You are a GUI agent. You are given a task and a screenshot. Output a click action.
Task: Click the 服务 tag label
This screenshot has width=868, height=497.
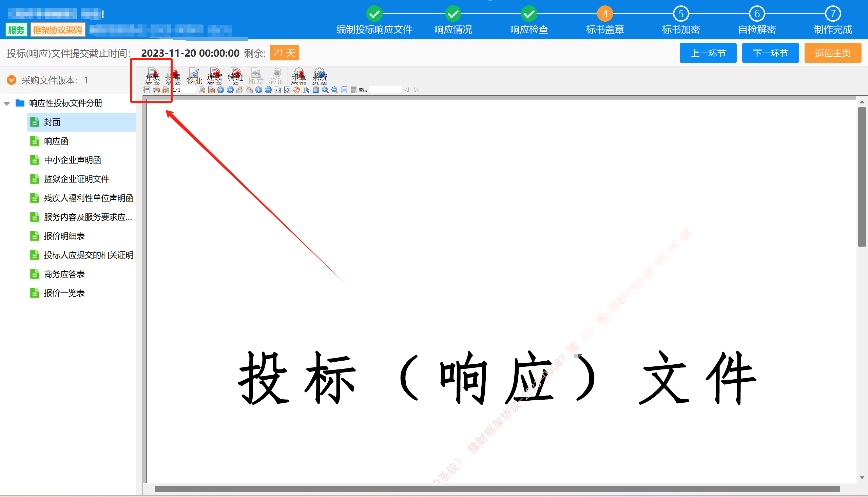tap(16, 30)
